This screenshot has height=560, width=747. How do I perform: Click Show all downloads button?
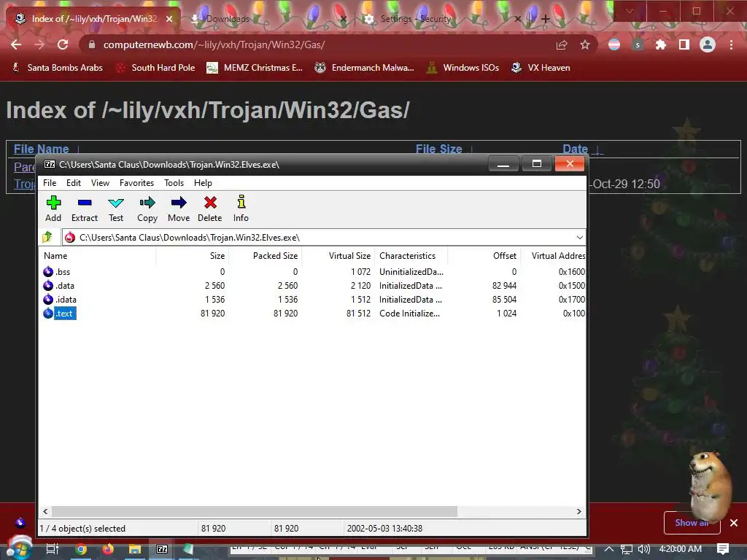point(692,523)
